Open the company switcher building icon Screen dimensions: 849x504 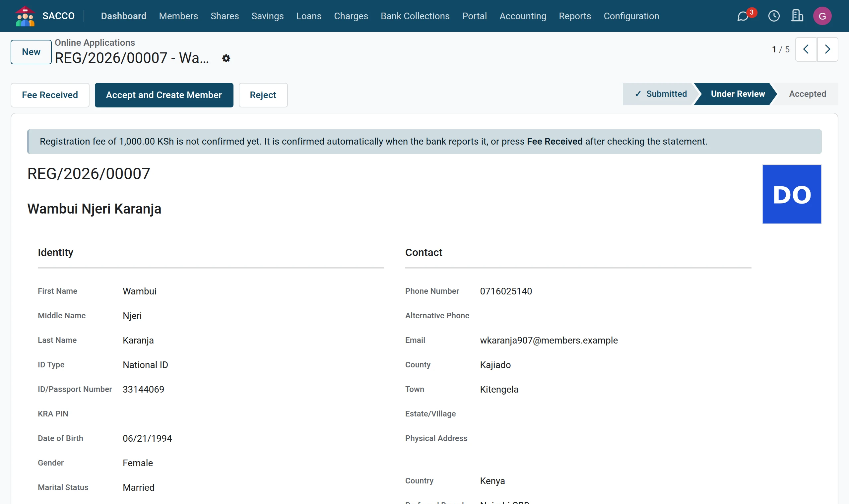click(x=797, y=16)
